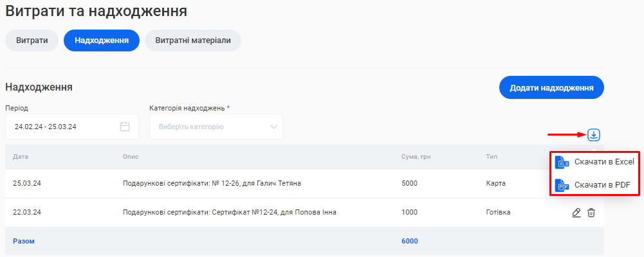This screenshot has width=644, height=257.
Task: Click the Дата column header
Action: [x=21, y=157]
